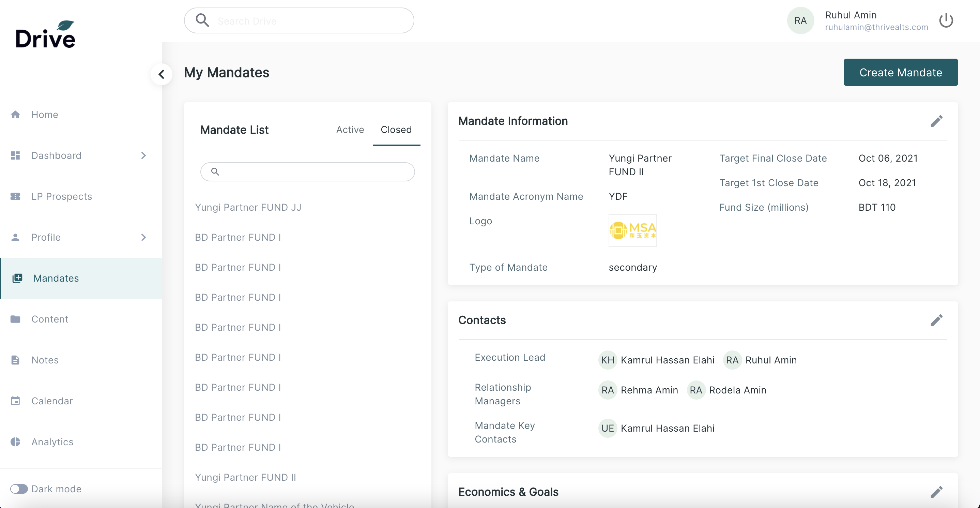980x508 pixels.
Task: Expand the Dashboard submenu chevron
Action: [x=143, y=155]
